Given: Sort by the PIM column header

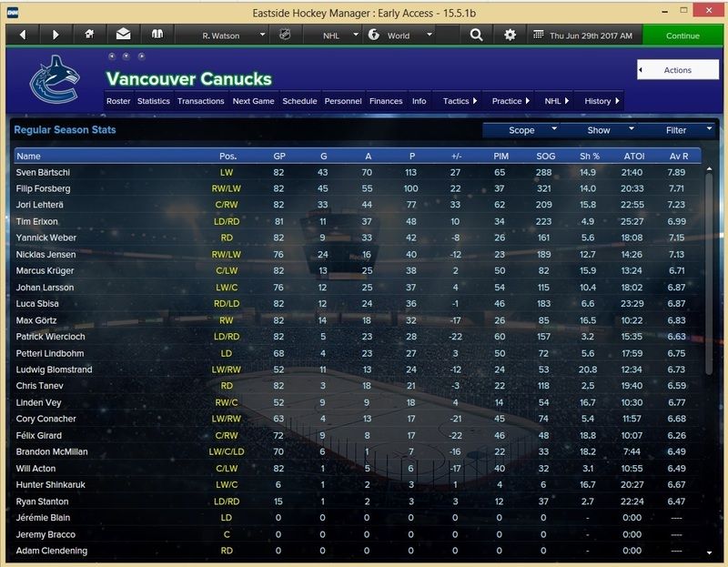Looking at the screenshot, I should tap(500, 156).
